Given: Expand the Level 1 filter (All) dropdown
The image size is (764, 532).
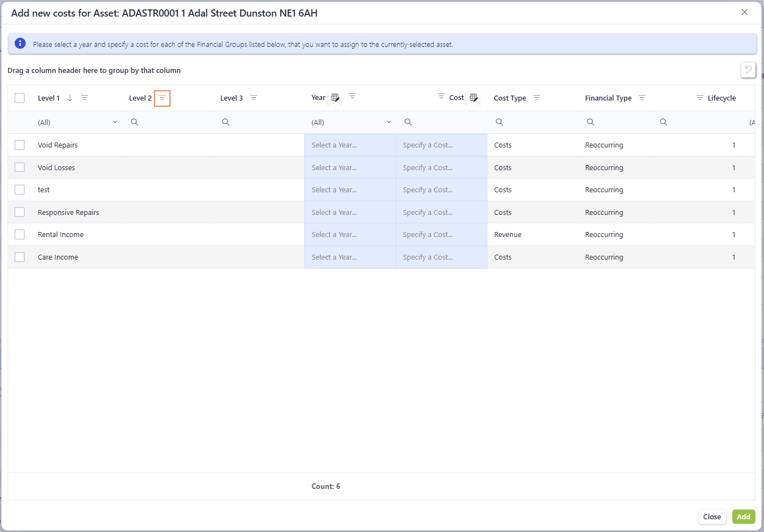Looking at the screenshot, I should coord(115,122).
